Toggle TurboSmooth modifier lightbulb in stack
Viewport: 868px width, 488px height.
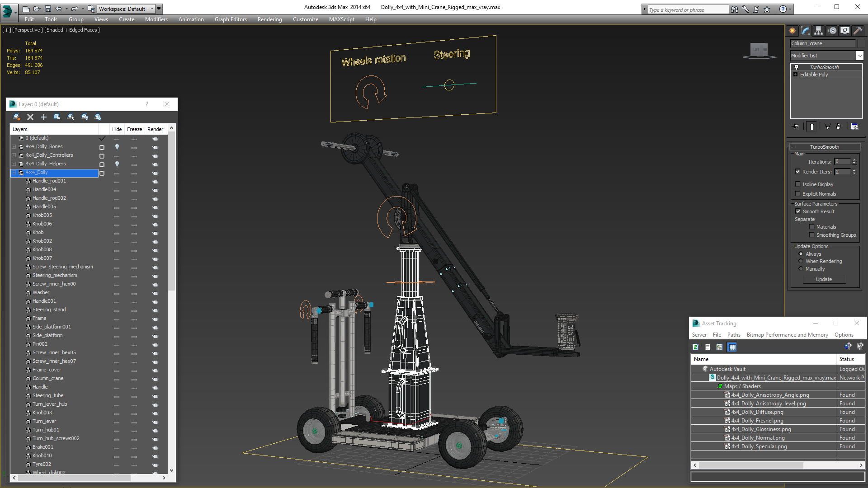(797, 67)
